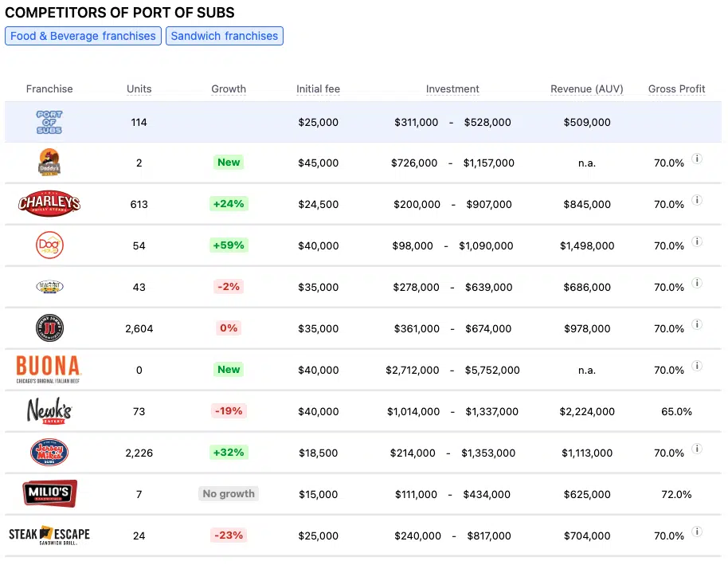The height and width of the screenshot is (565, 728).
Task: Click info icon in Steak Escape row
Action: [697, 532]
